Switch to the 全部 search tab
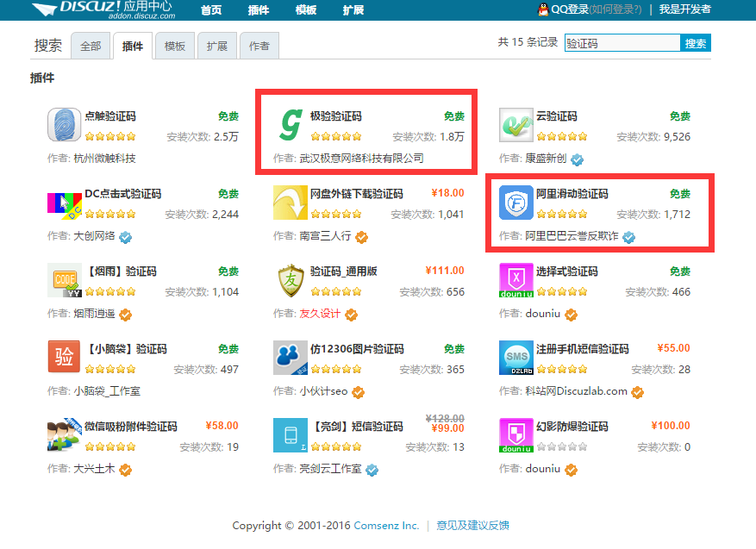The width and height of the screenshot is (756, 549). [x=91, y=46]
